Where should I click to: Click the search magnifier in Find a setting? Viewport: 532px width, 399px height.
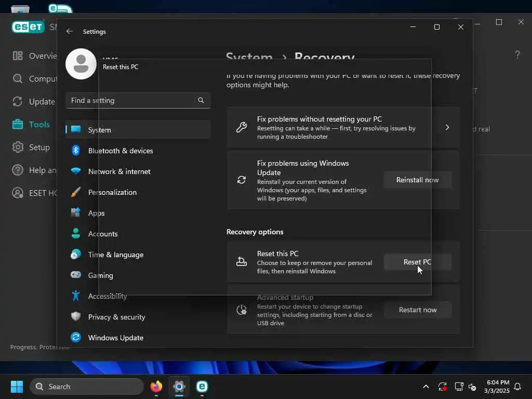201,100
